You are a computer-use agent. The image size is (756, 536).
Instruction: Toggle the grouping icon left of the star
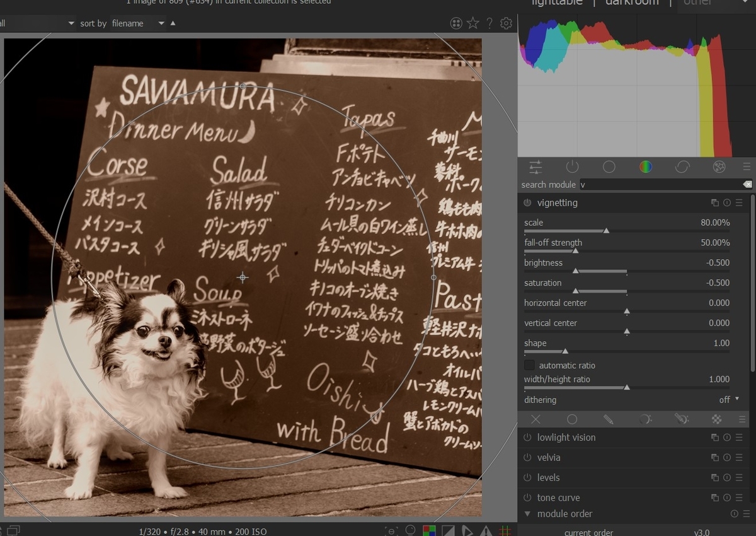[x=456, y=23]
